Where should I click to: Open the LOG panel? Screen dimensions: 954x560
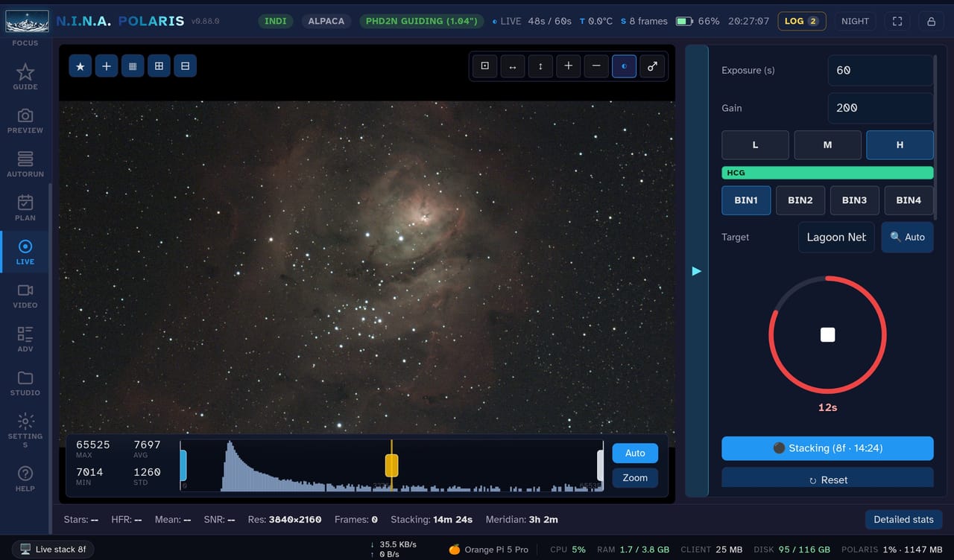(801, 21)
